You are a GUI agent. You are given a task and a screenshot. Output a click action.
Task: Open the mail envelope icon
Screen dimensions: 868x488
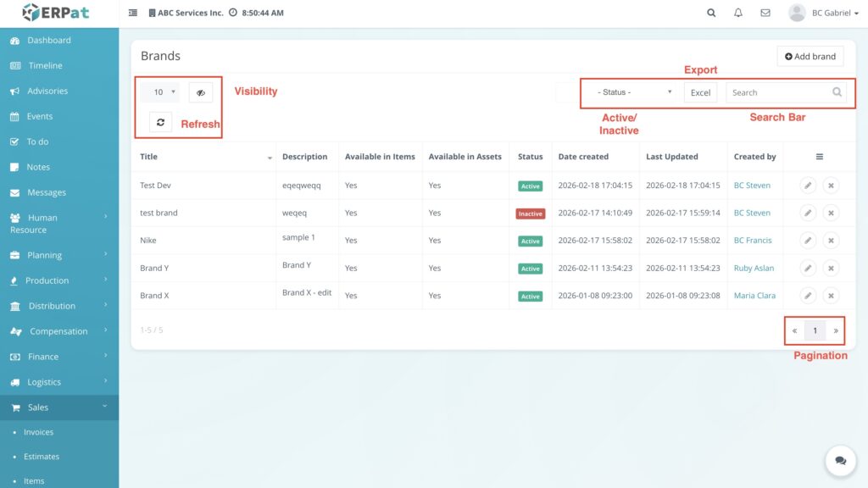click(x=765, y=13)
